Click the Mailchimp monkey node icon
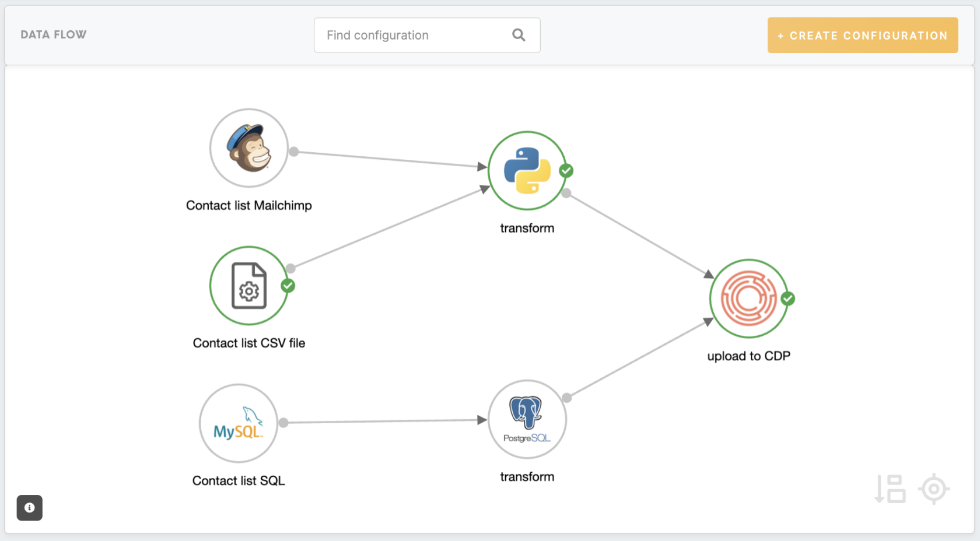 (249, 148)
